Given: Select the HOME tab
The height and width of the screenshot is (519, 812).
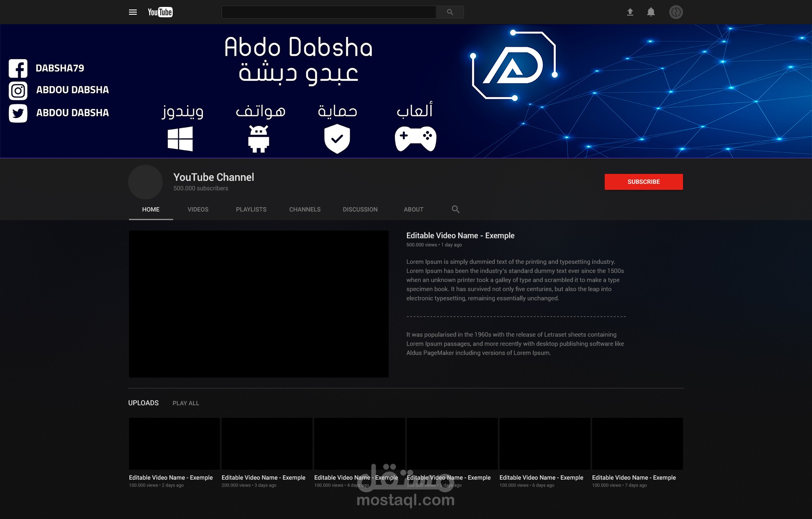Looking at the screenshot, I should 151,209.
